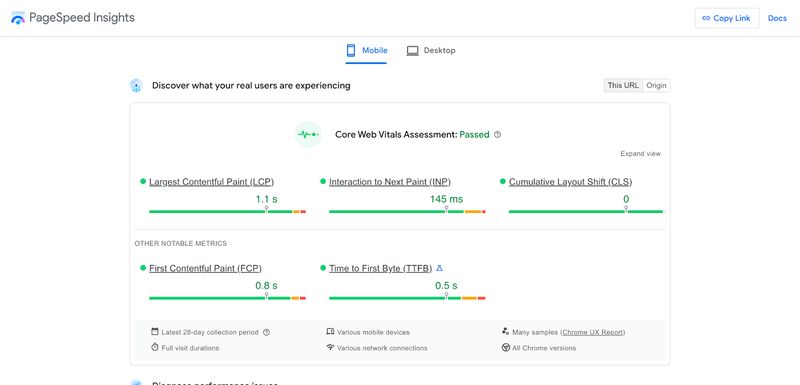Click the 1.1 s LCP value
This screenshot has height=385, width=800.
[x=266, y=199]
